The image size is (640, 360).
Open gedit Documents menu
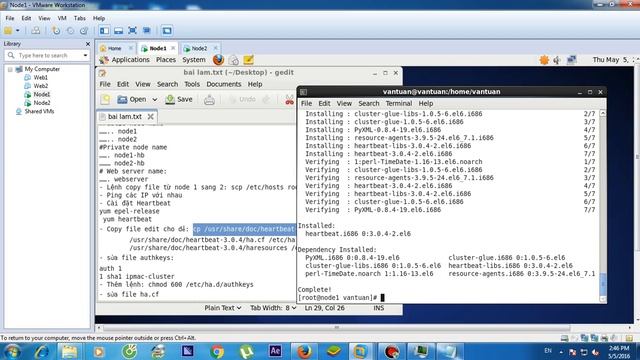224,84
